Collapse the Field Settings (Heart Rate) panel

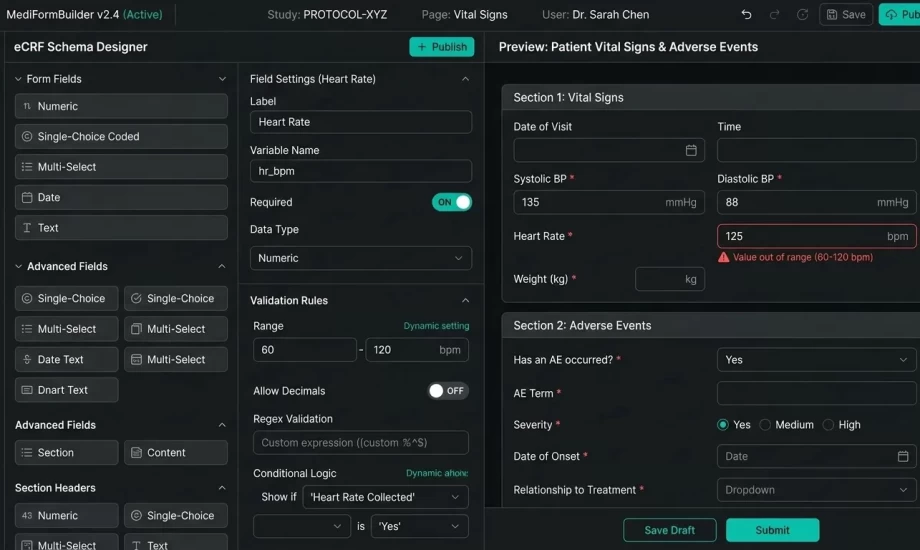click(465, 79)
